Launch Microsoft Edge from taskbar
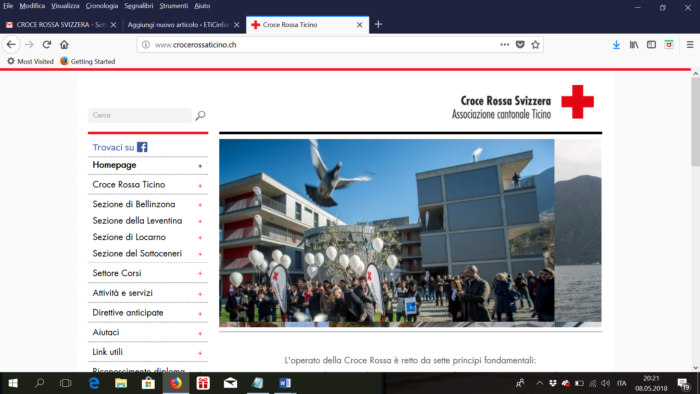 click(x=94, y=383)
